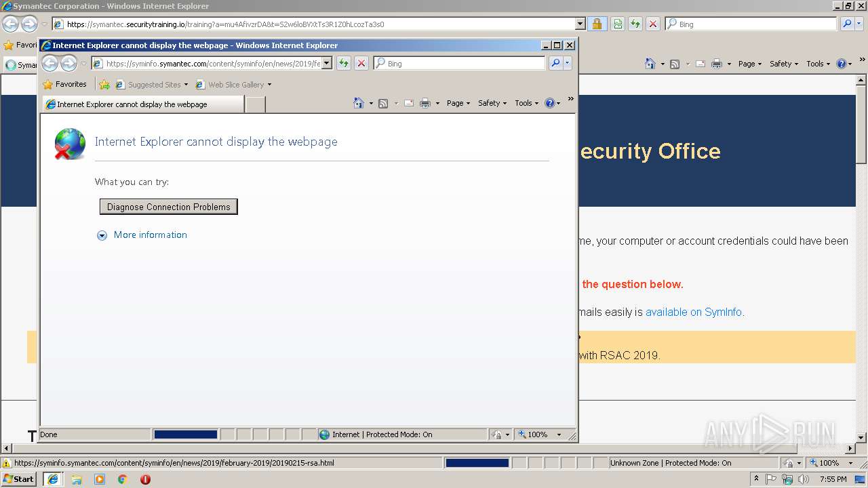Click the Home icon in the front window

(359, 103)
